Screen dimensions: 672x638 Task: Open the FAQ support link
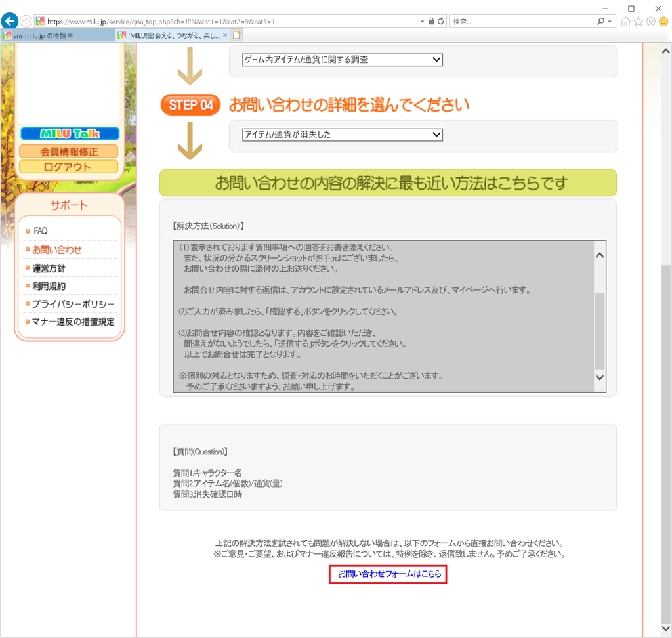[x=41, y=231]
